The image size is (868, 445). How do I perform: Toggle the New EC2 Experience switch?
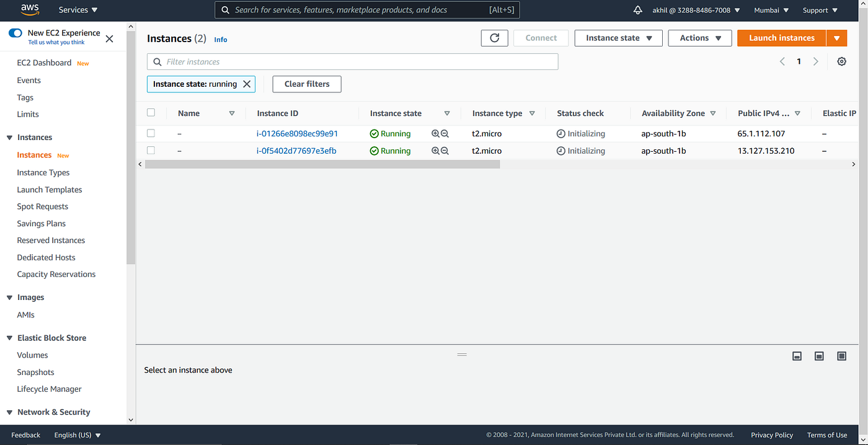pos(15,33)
